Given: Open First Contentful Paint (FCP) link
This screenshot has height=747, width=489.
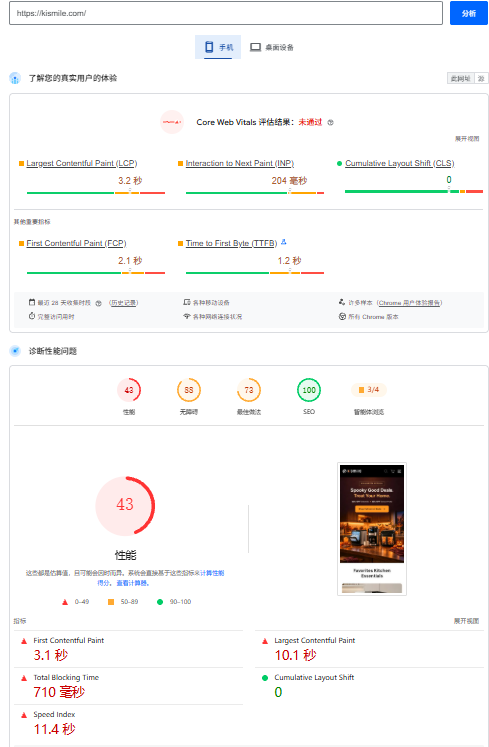Looking at the screenshot, I should [76, 243].
